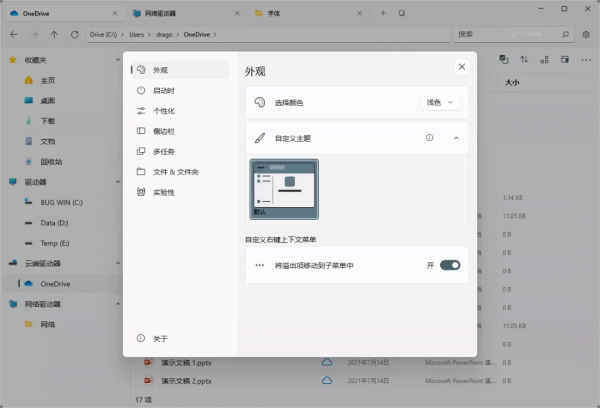
Task: Open the 文件 & 文件夹 settings page
Action: tap(180, 172)
